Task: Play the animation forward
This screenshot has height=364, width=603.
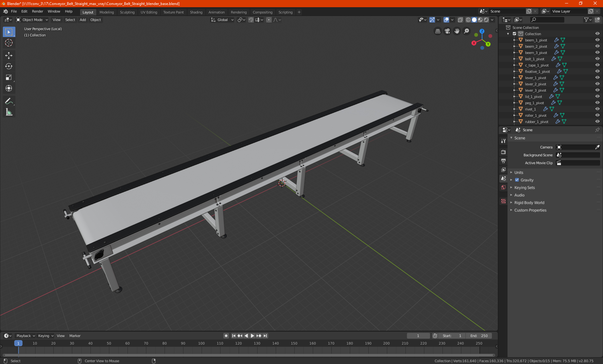Action: pos(253,336)
